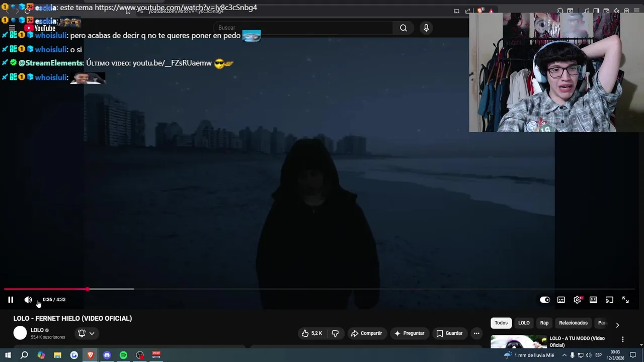The image size is (644, 362).
Task: Open system volume tray icon
Action: [x=589, y=355]
